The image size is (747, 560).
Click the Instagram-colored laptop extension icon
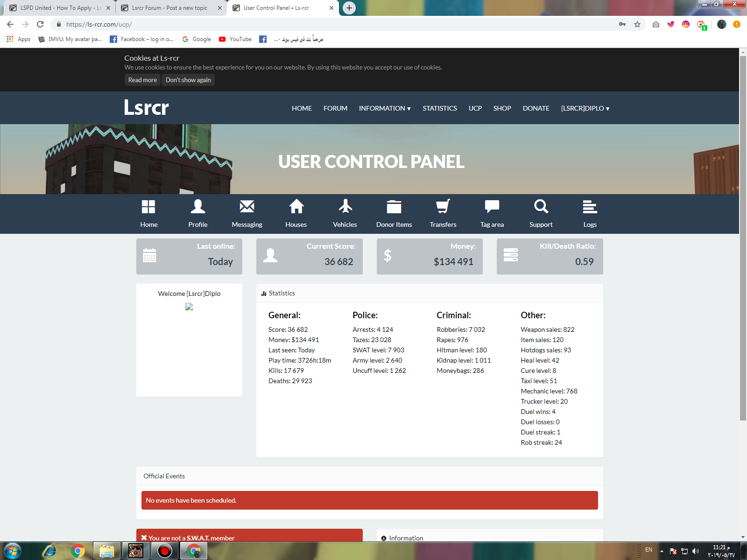(686, 24)
